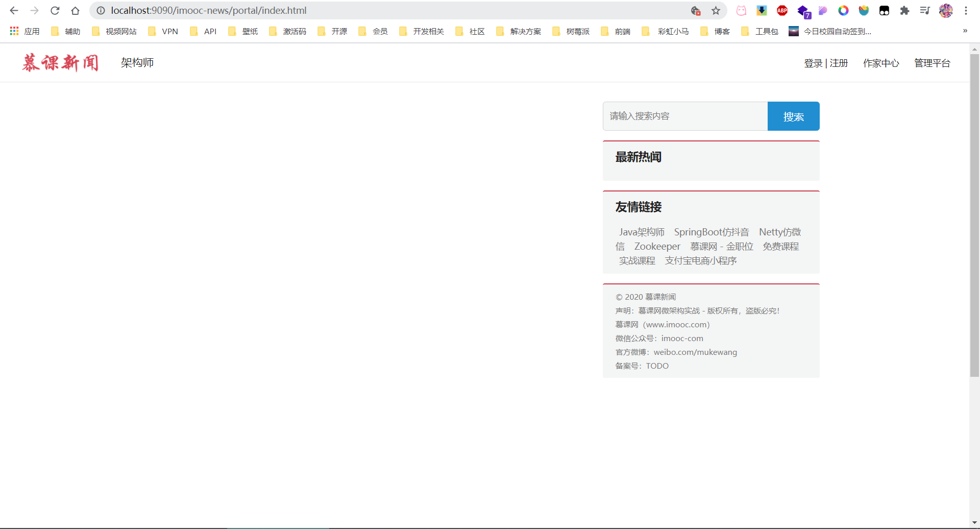Open the VPN bookmark folder
The image size is (980, 529).
click(163, 31)
